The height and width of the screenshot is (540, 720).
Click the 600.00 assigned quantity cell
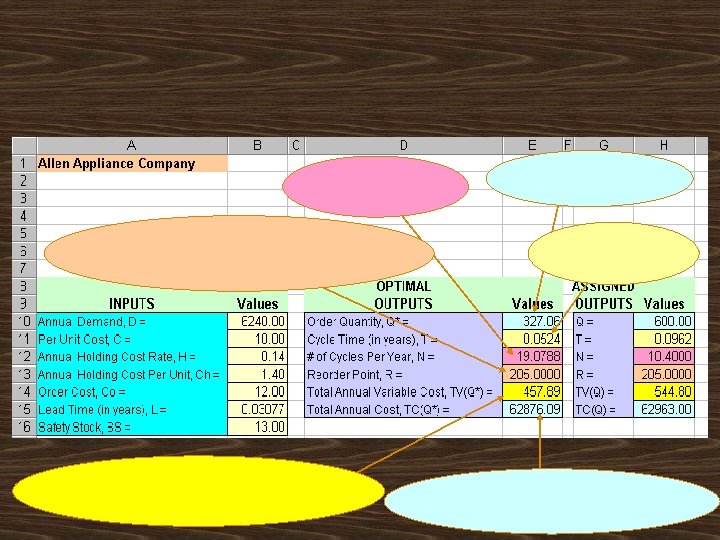(x=664, y=321)
